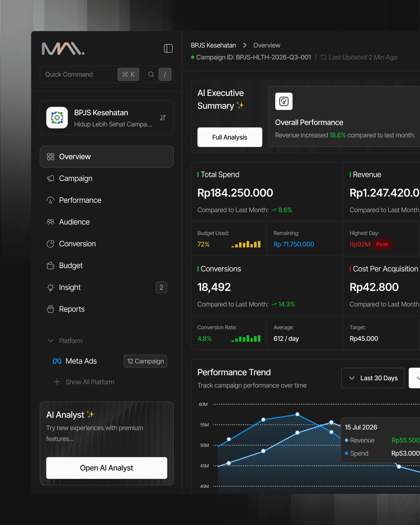Click the Overview breadcrumb
420x525 pixels.
267,45
